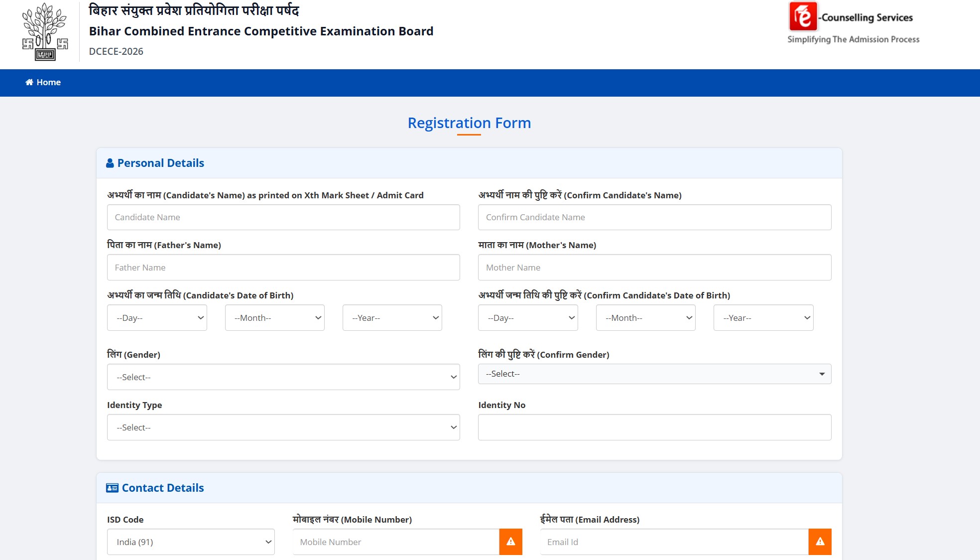980x560 pixels.
Task: Click the Bihar board emblem logo
Action: [45, 32]
